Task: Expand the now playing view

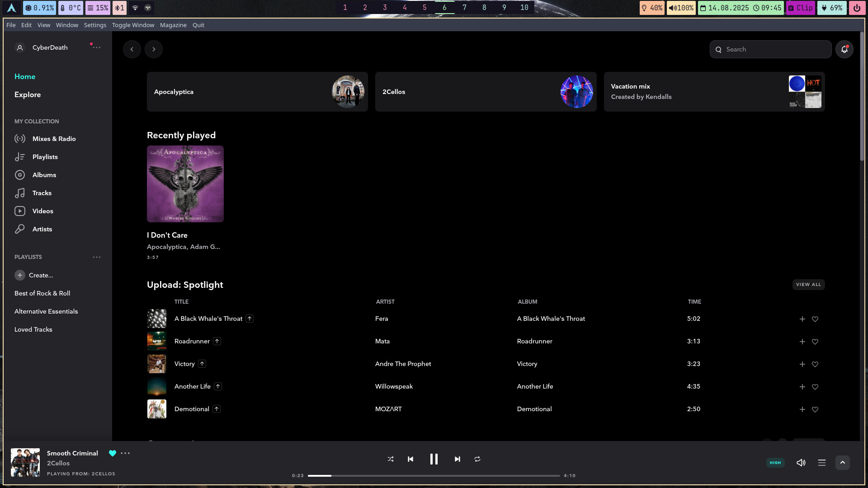Action: [843, 463]
